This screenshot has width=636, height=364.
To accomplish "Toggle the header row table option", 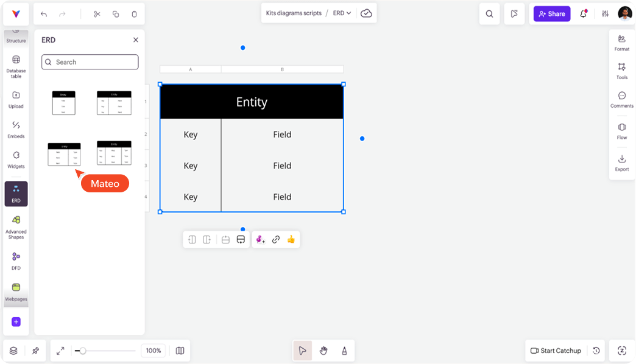I will click(x=241, y=240).
